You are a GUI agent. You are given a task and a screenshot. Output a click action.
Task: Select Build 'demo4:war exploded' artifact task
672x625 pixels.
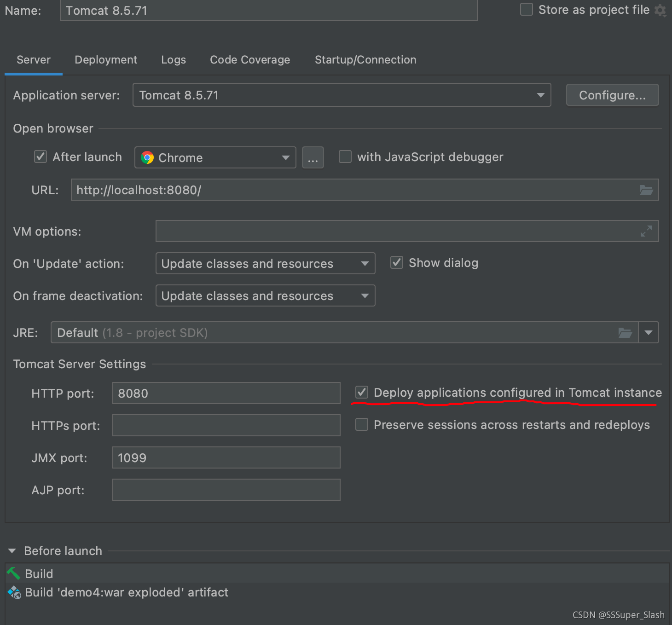coord(337,592)
